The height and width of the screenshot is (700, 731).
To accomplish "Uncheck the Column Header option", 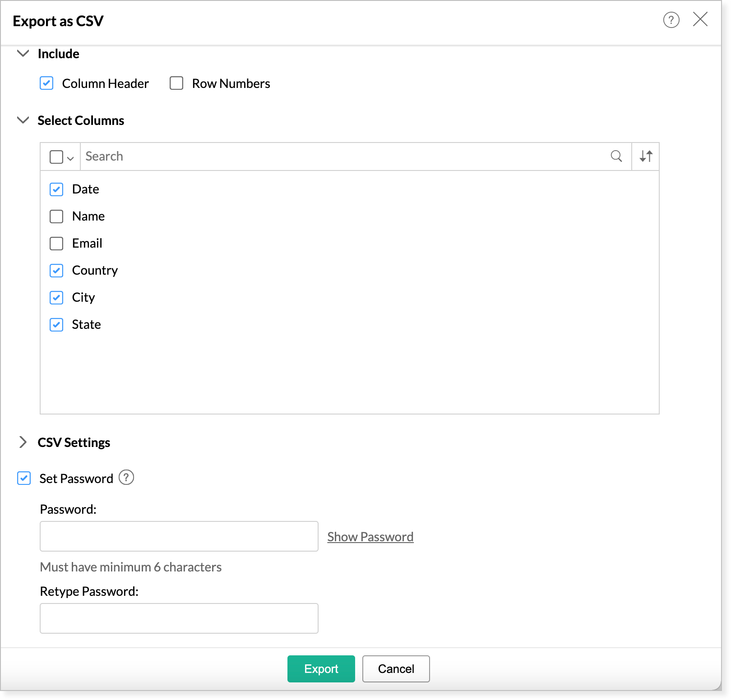I will pyautogui.click(x=46, y=83).
